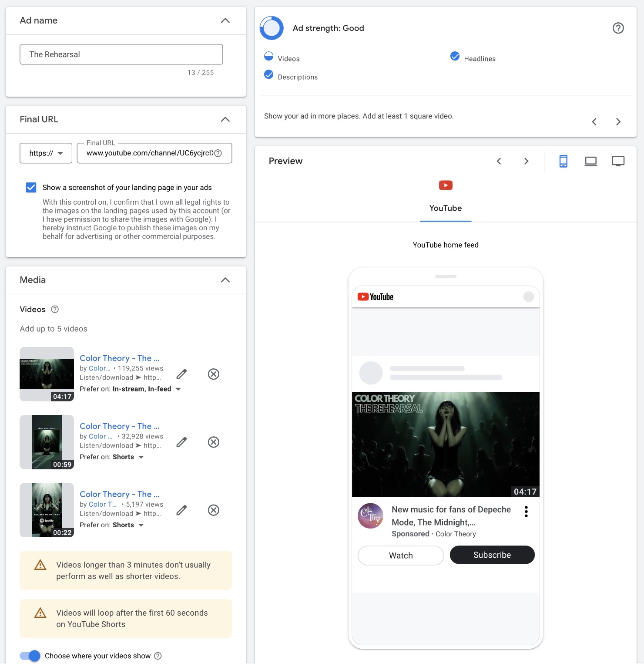Collapse the Media section
This screenshot has width=644, height=667.
pyautogui.click(x=225, y=280)
